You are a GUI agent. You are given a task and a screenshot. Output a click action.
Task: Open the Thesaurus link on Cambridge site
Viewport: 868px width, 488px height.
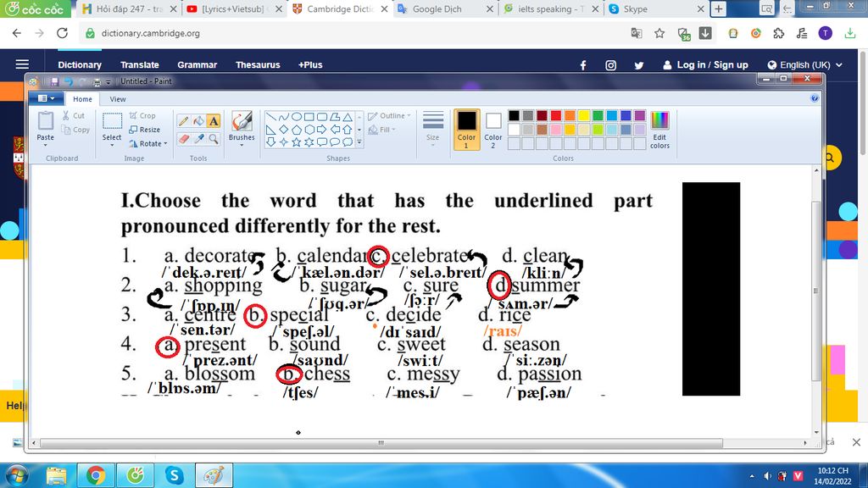[x=258, y=65]
